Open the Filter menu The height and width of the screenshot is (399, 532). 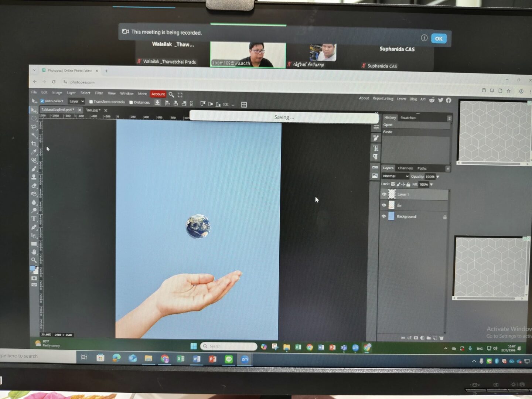pos(99,93)
